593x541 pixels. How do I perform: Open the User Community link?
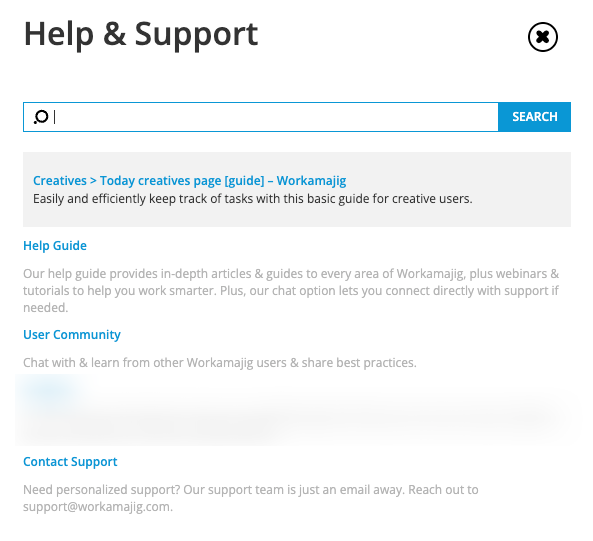(72, 335)
